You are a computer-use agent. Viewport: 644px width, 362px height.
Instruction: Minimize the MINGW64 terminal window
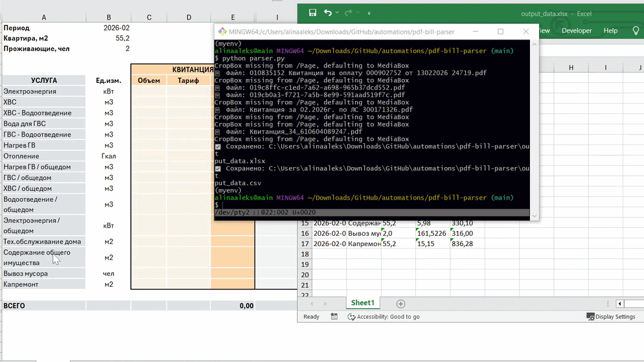tap(475, 32)
